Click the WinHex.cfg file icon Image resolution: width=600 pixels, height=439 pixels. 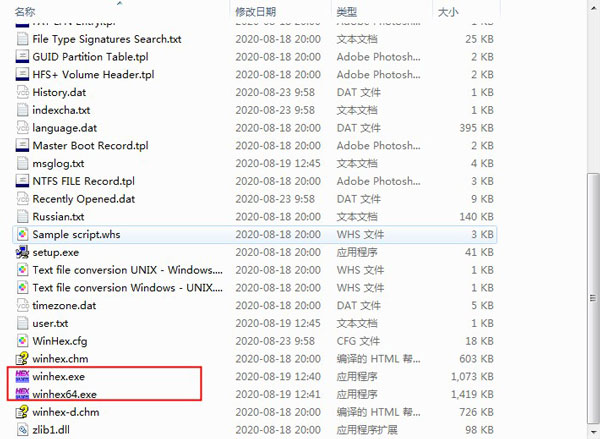(x=23, y=341)
